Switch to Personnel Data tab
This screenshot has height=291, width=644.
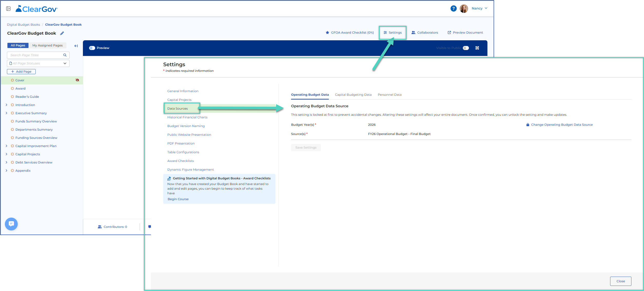click(390, 95)
